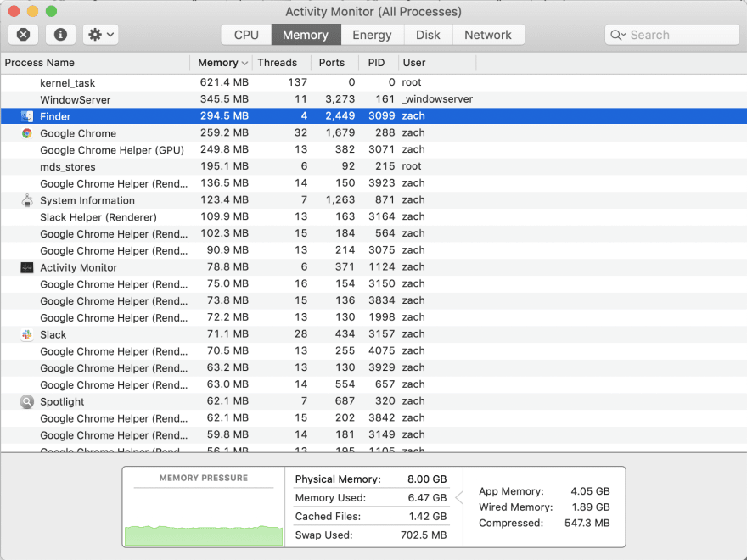Click the Memory Used 6.47 GB entry
This screenshot has height=560, width=747.
pos(371,497)
